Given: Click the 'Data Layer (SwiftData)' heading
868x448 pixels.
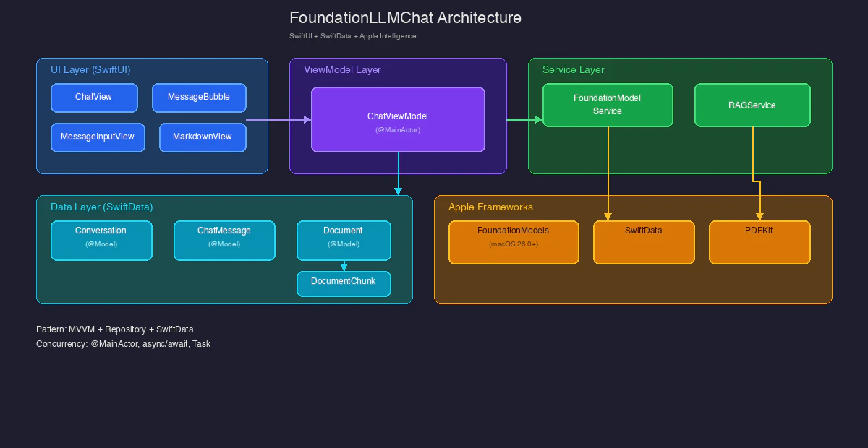Looking at the screenshot, I should [x=101, y=207].
